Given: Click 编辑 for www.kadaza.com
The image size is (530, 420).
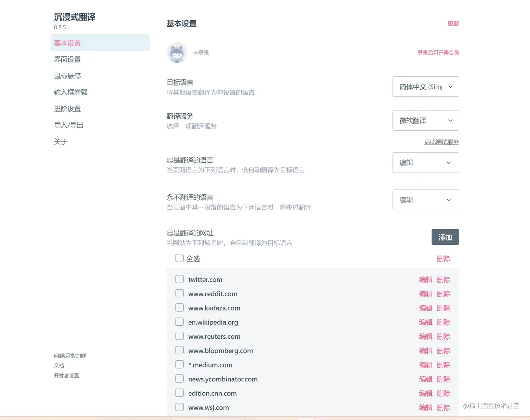Looking at the screenshot, I should pos(426,308).
